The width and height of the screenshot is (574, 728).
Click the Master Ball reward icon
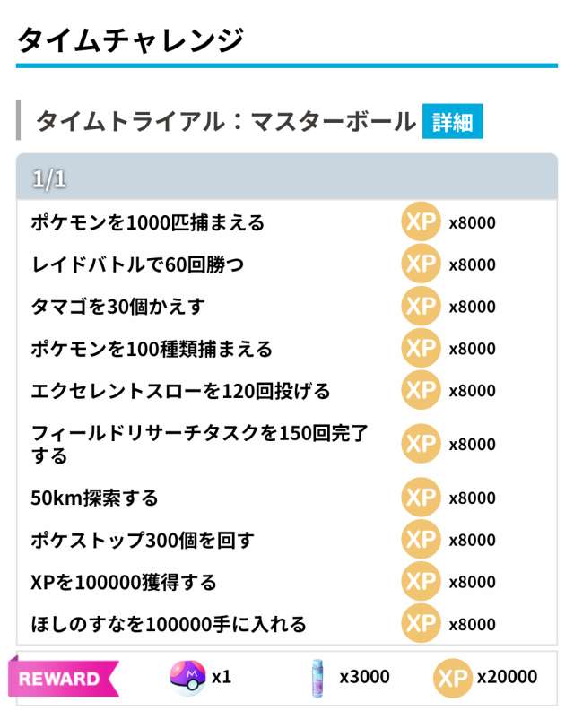pos(187,677)
